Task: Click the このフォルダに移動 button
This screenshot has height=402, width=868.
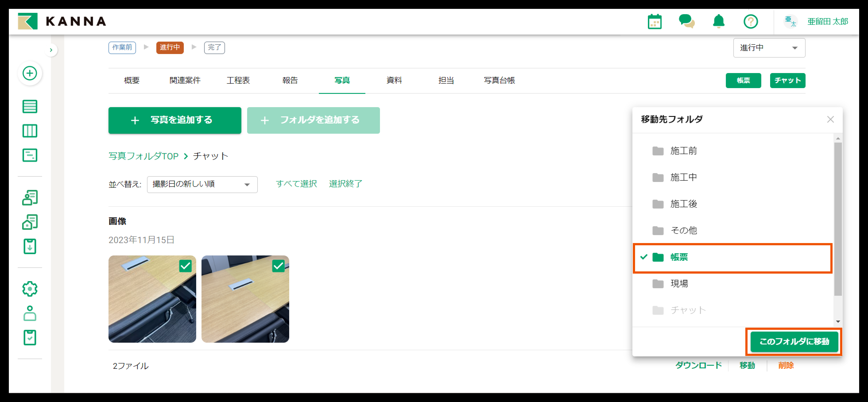Action: [794, 341]
